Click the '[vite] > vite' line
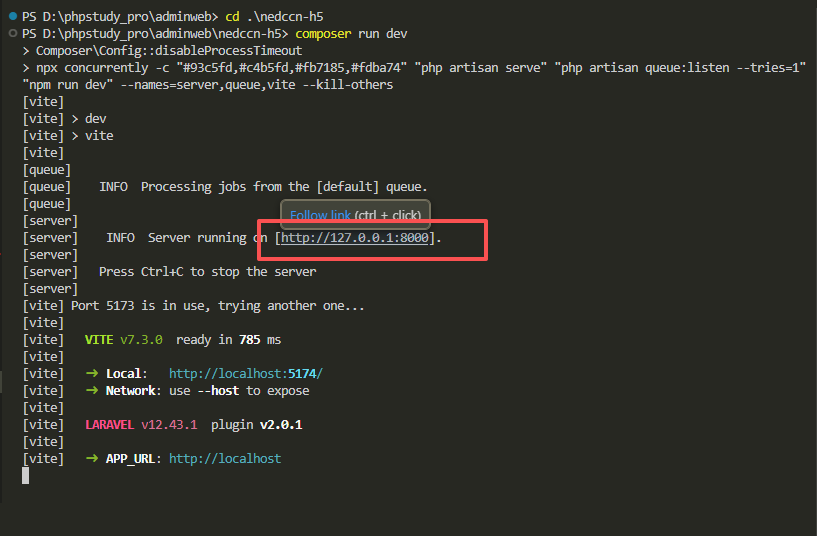 pyautogui.click(x=68, y=135)
